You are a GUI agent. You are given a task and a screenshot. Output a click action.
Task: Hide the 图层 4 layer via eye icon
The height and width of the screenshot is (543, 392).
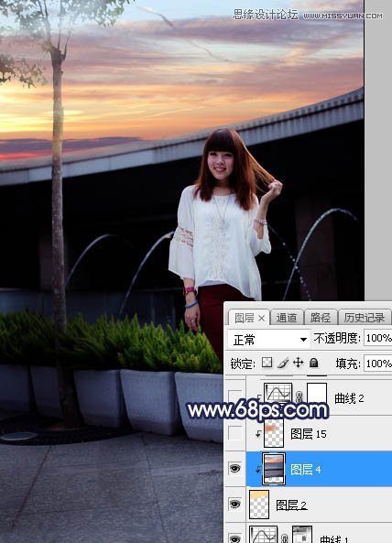click(234, 469)
